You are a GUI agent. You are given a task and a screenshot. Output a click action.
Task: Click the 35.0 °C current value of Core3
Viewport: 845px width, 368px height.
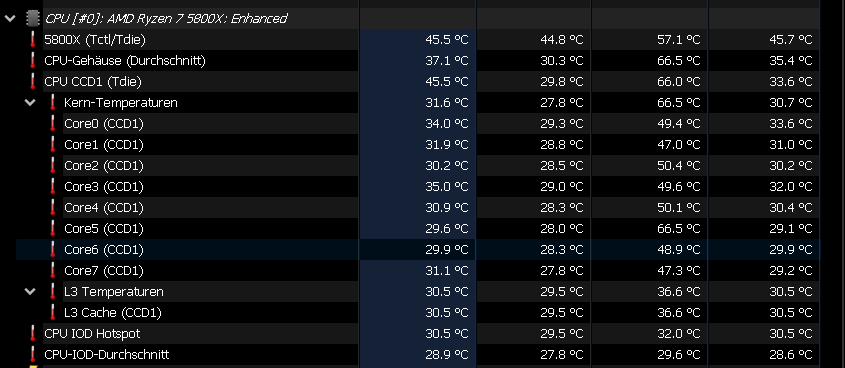447,186
